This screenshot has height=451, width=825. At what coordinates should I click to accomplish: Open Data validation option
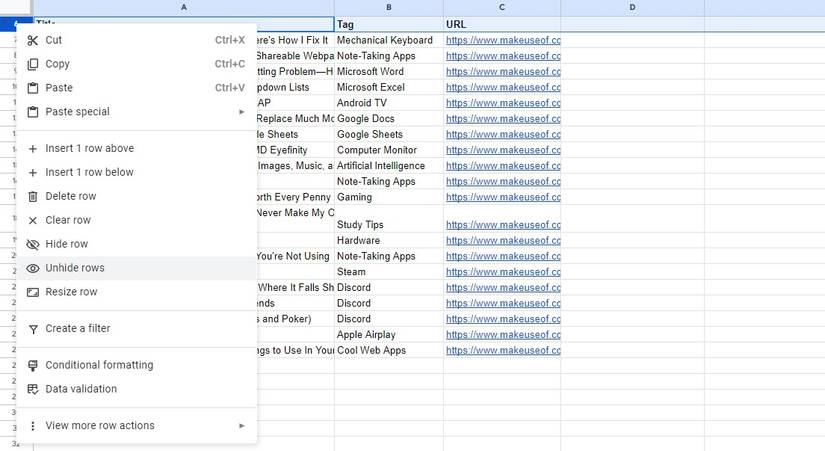pos(137,389)
